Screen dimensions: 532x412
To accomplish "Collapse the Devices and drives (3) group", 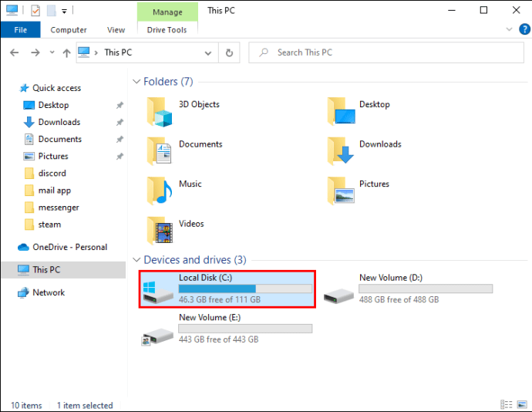I will point(136,260).
